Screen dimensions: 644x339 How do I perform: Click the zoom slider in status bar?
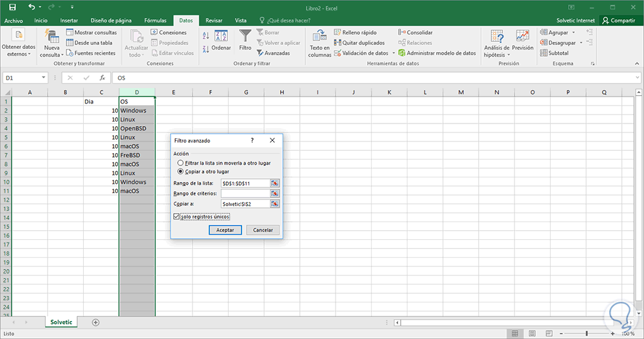click(x=586, y=334)
